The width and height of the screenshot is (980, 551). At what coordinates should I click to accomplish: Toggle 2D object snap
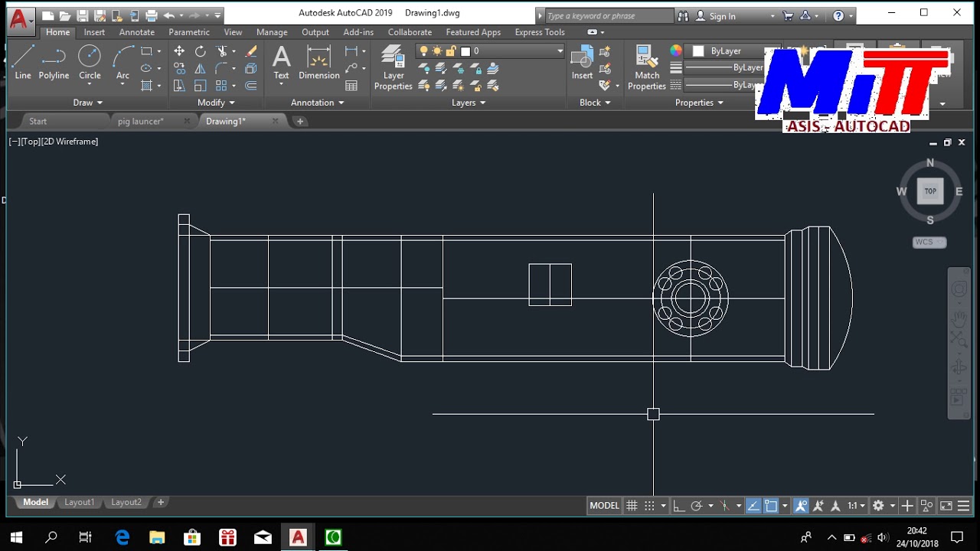tap(771, 506)
